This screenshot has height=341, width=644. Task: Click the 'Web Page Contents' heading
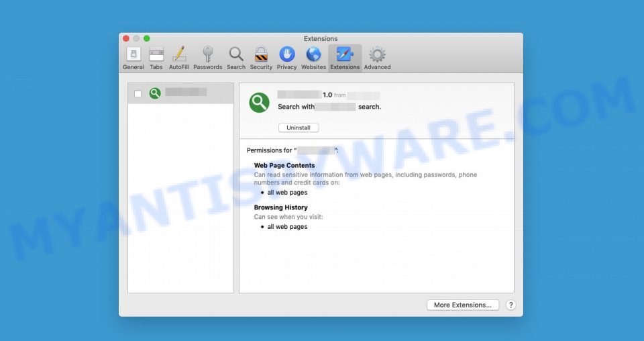pyautogui.click(x=284, y=165)
